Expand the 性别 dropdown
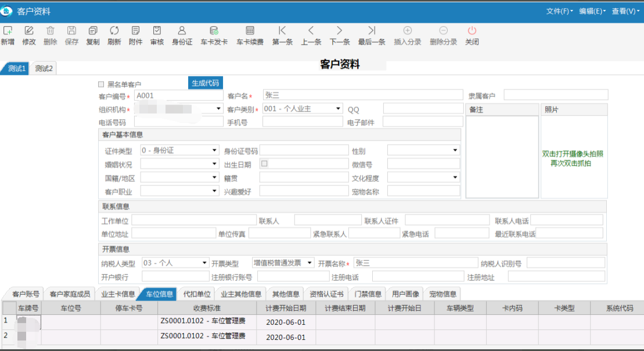This screenshot has height=351, width=644. [x=455, y=151]
